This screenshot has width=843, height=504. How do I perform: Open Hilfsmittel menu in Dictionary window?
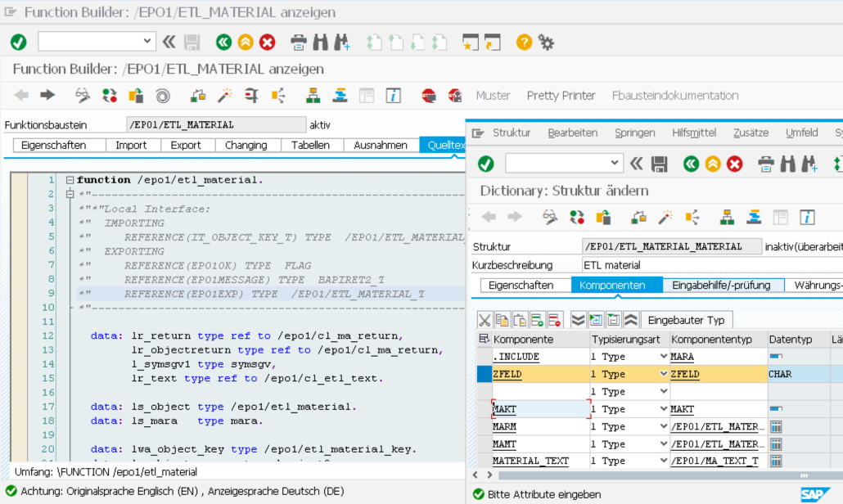[x=693, y=133]
